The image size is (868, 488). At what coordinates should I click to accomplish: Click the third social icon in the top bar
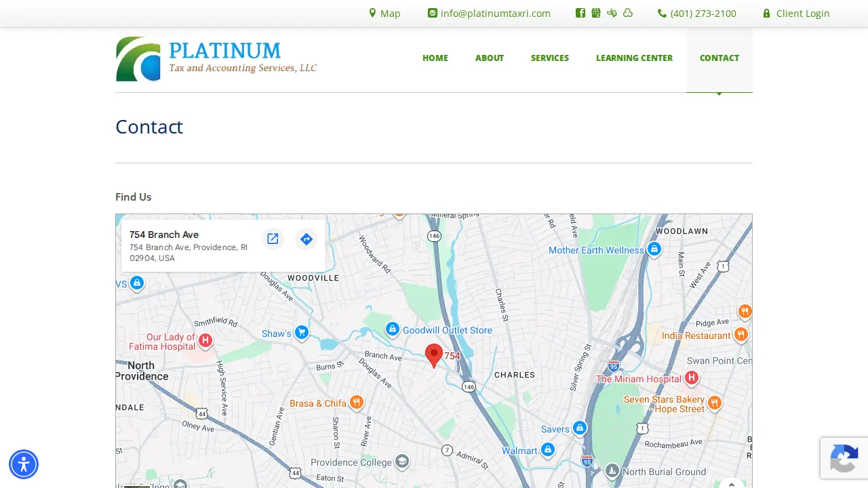(x=612, y=13)
